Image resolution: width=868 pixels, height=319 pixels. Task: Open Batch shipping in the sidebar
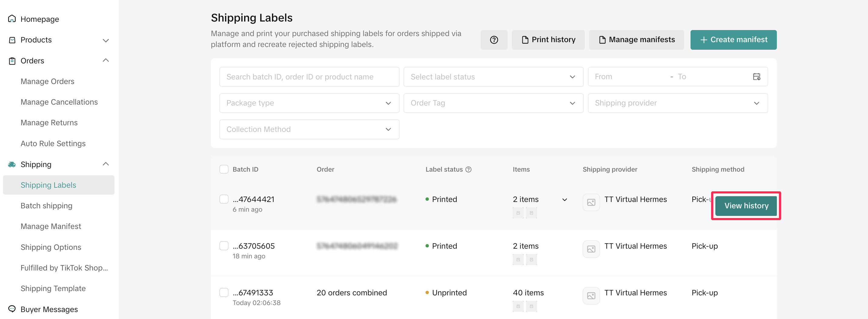point(47,206)
